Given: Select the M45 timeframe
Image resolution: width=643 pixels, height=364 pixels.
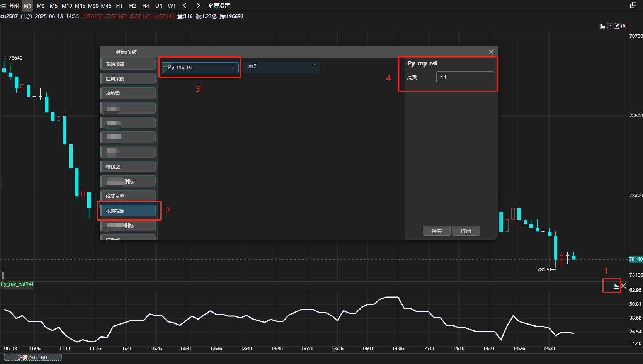Looking at the screenshot, I should (106, 6).
